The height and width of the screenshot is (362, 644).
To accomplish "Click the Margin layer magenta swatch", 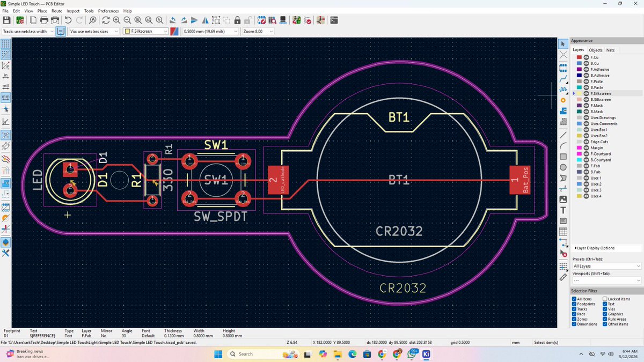I will pos(580,147).
